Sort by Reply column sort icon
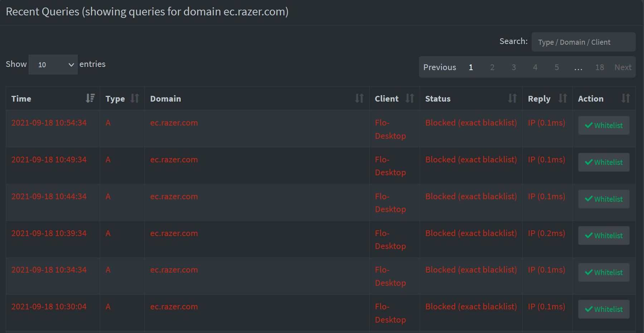 563,98
